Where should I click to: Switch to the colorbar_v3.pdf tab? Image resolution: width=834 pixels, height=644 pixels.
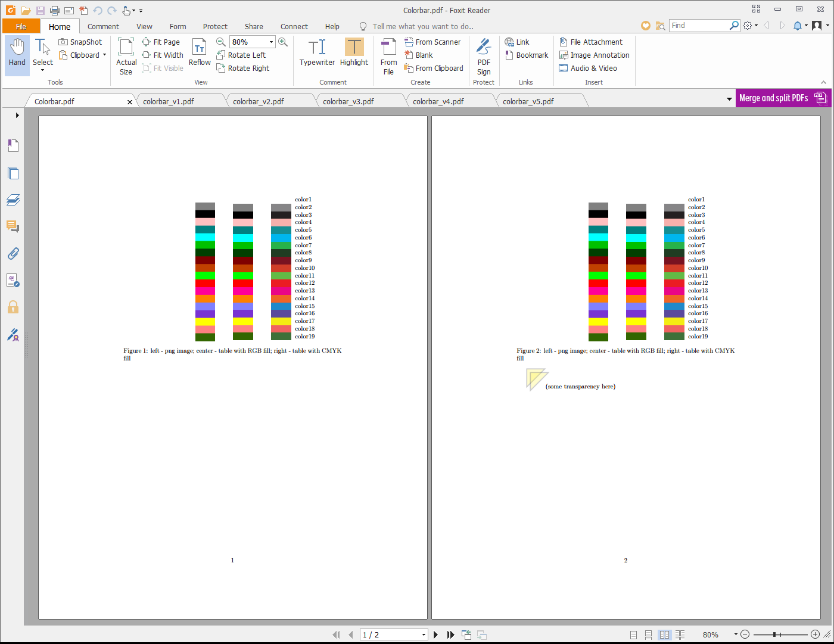click(x=348, y=101)
